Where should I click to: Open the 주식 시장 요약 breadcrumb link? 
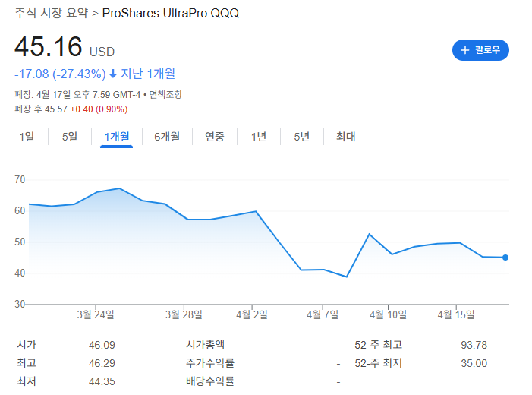[52, 13]
